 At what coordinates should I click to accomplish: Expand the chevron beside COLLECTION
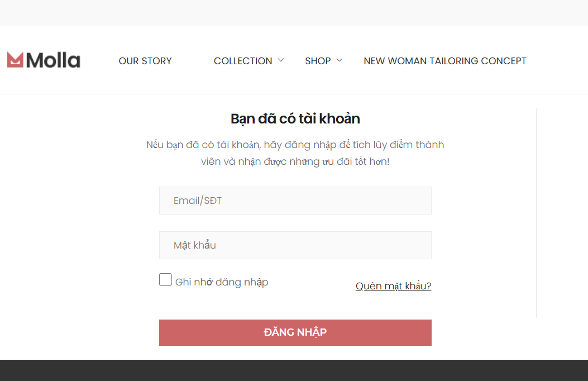click(281, 60)
